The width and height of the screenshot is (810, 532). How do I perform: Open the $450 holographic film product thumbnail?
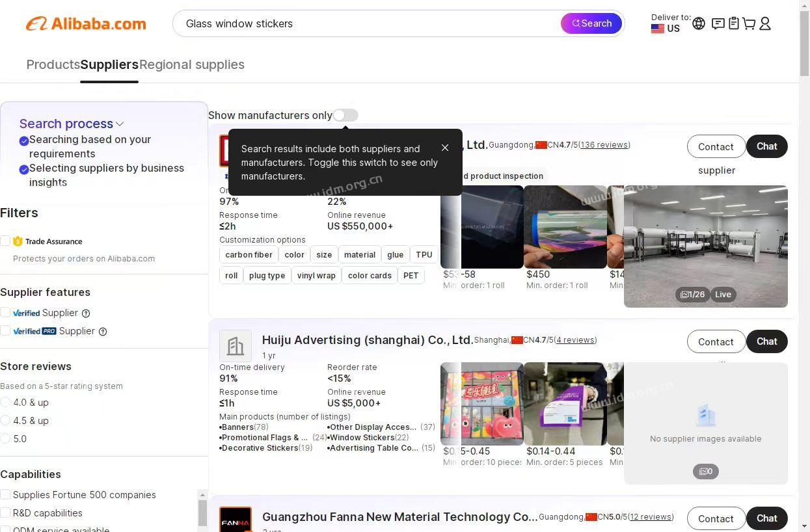565,227
